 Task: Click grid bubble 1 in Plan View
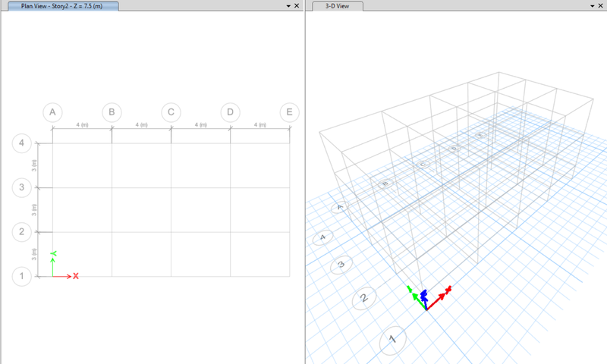22,276
